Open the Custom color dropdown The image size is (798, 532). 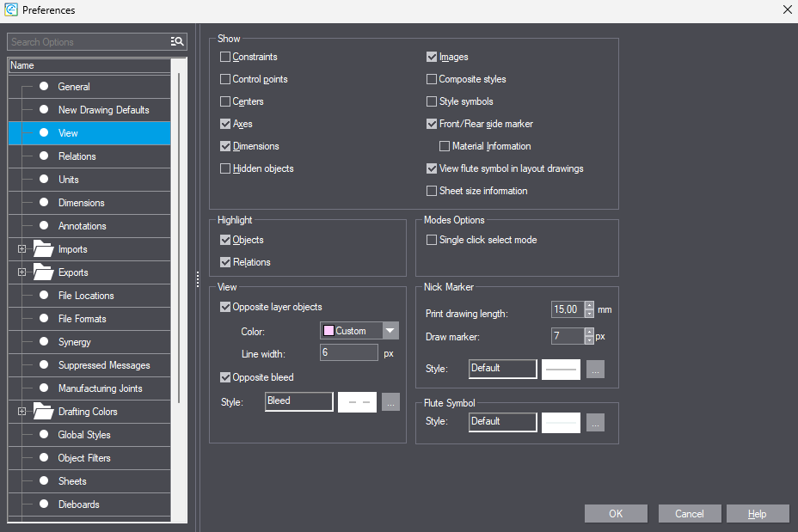(x=390, y=331)
